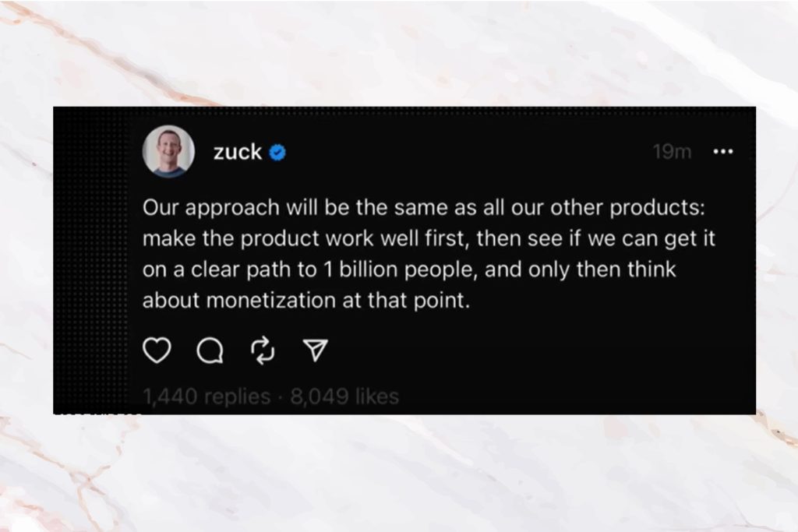Repost the thread using the repost arrows icon

(x=263, y=351)
